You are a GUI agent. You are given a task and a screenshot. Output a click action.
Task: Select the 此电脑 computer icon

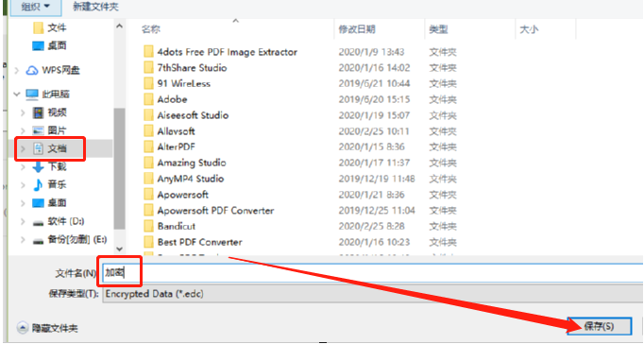pos(31,95)
